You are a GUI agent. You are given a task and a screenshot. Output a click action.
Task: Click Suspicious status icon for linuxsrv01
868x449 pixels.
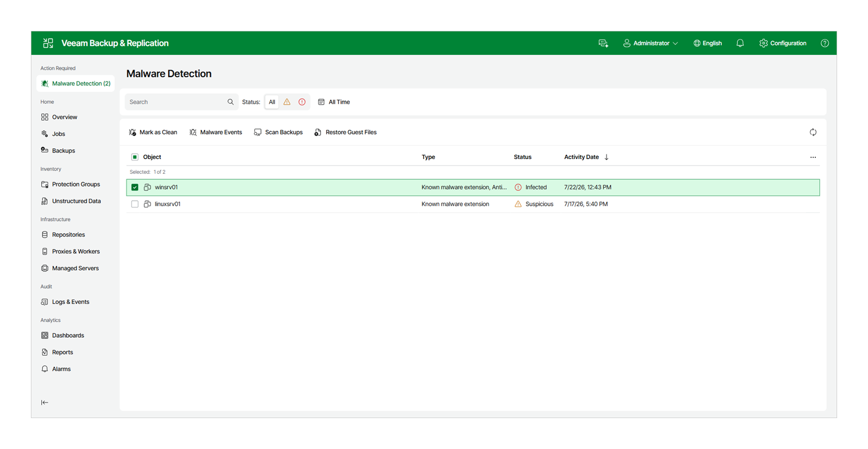pyautogui.click(x=518, y=204)
